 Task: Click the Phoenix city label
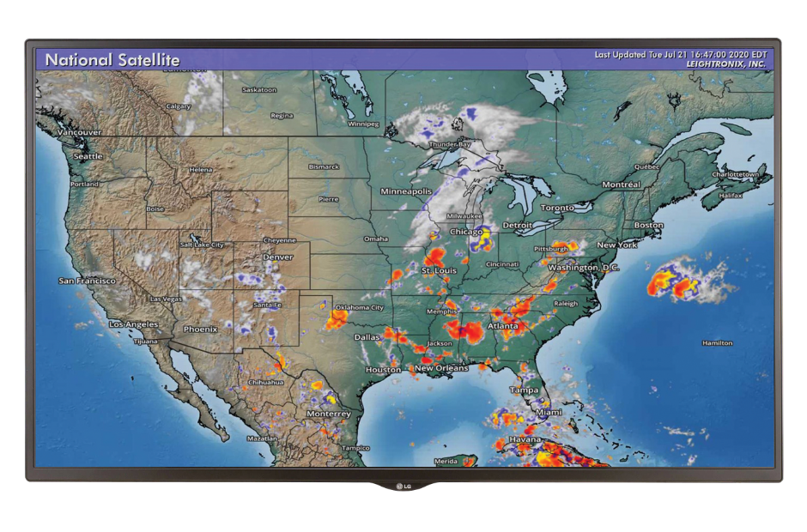tap(200, 329)
